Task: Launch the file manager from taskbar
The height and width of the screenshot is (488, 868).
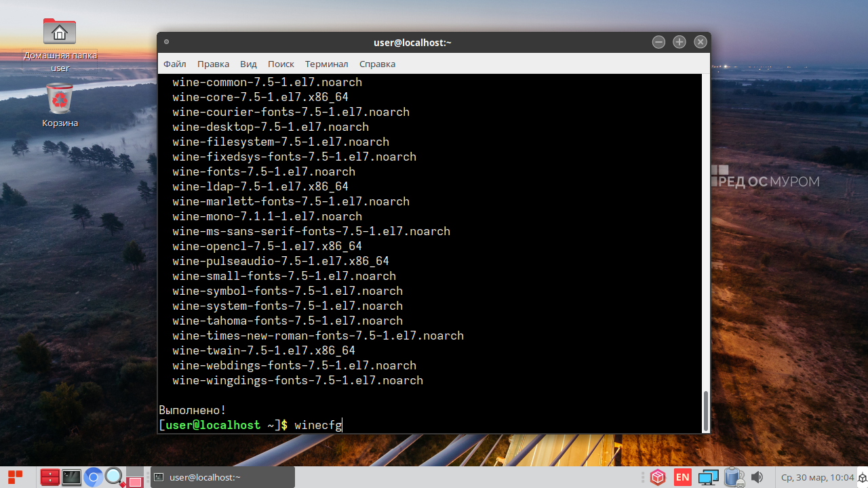Action: click(50, 477)
